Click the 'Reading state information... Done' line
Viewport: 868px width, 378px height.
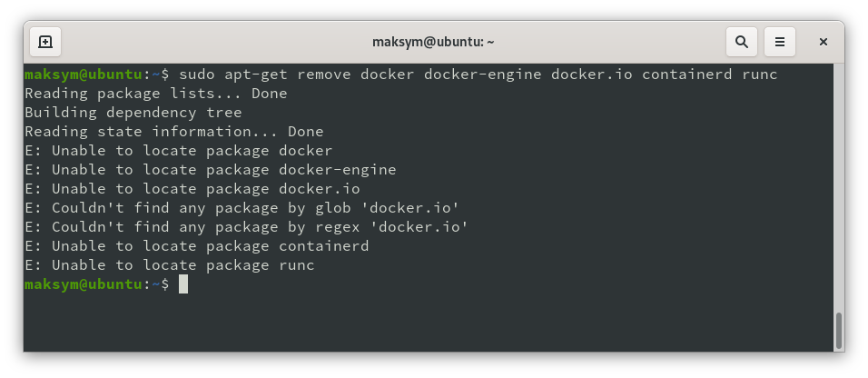[x=173, y=132]
